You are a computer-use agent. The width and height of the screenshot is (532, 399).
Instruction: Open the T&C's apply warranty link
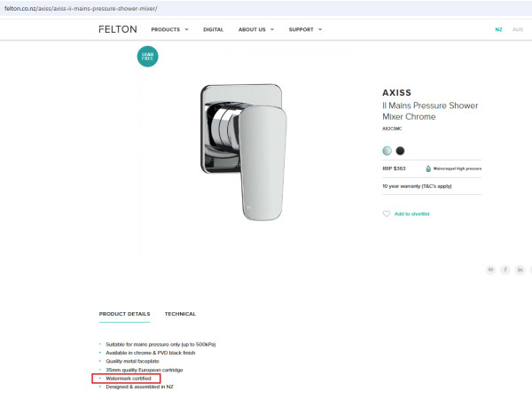click(x=437, y=186)
